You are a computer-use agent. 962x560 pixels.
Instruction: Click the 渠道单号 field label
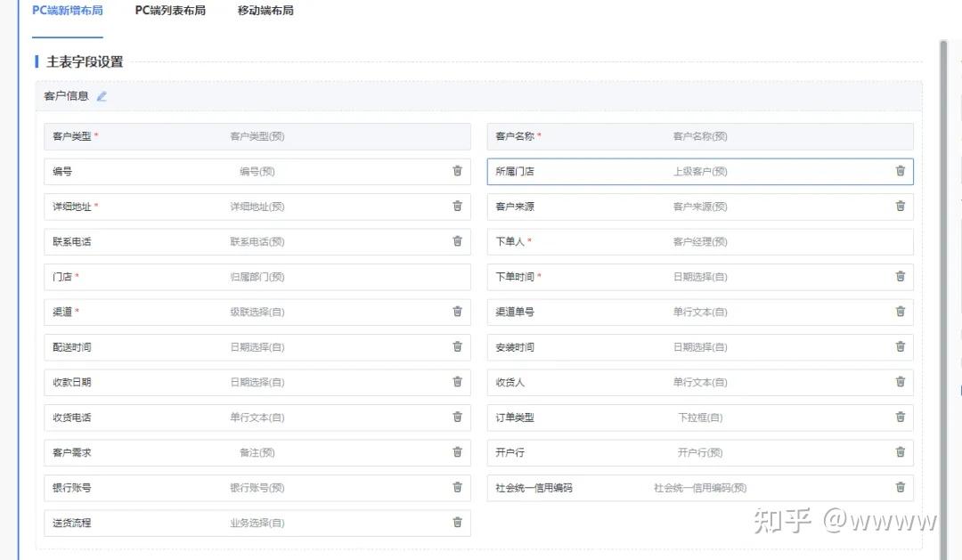tap(515, 312)
